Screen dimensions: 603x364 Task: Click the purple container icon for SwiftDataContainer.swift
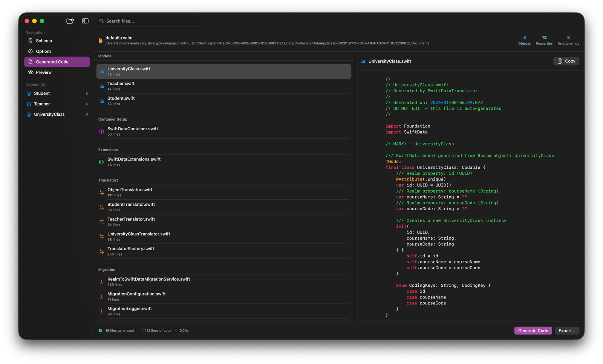pos(101,131)
